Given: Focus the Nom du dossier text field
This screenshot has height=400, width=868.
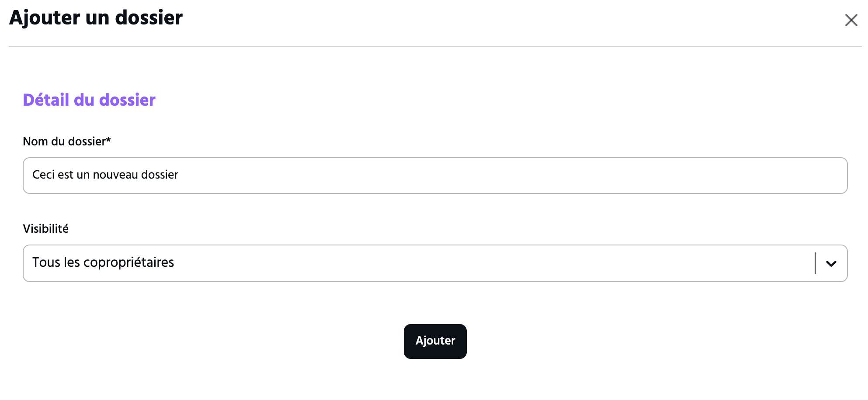Looking at the screenshot, I should click(435, 176).
